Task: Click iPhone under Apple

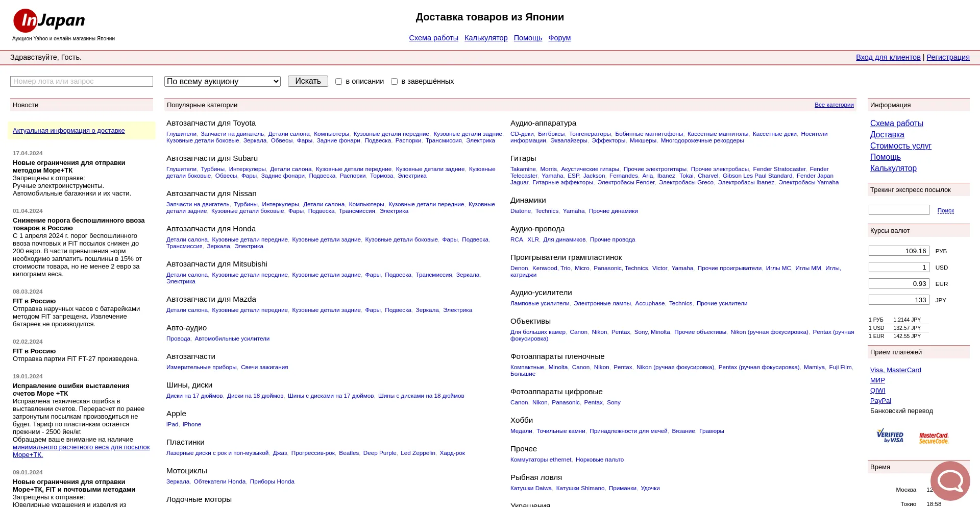Action: click(192, 424)
